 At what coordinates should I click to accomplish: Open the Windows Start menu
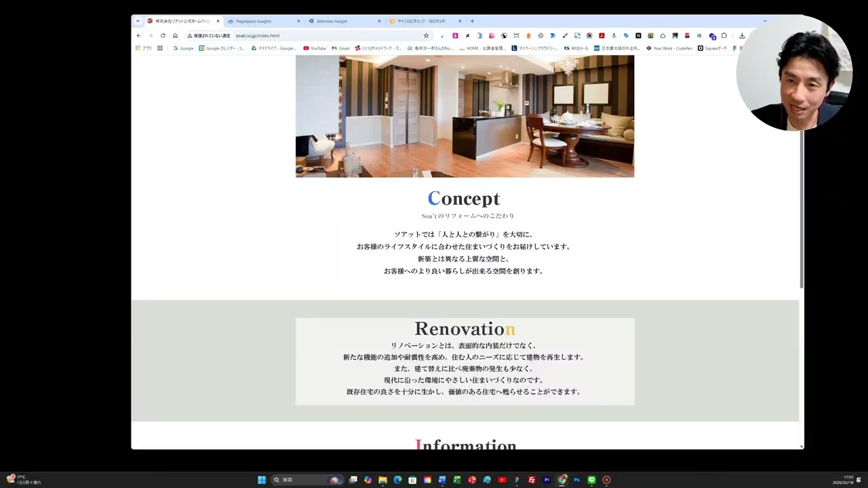262,480
